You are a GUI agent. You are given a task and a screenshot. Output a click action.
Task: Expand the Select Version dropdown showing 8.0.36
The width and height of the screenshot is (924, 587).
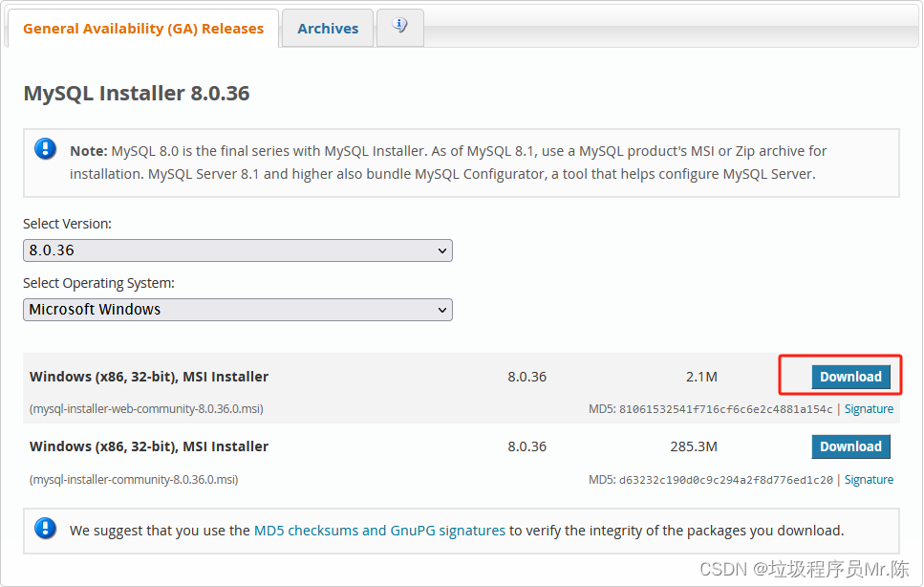pyautogui.click(x=238, y=250)
